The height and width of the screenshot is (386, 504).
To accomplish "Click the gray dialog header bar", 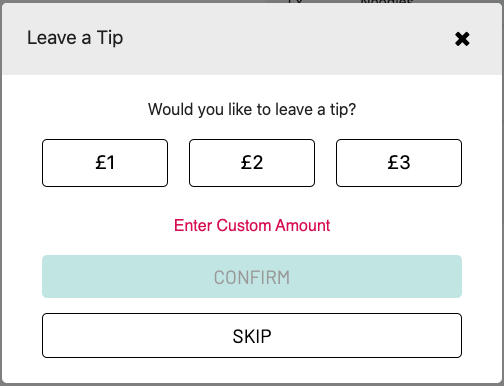I will pyautogui.click(x=252, y=39).
